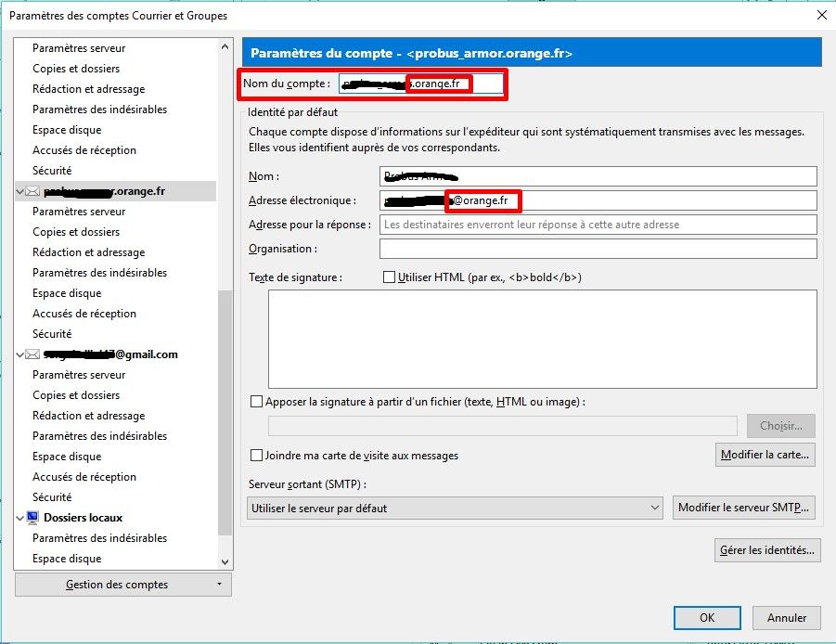Select Sécurité under the gmail account
836x644 pixels.
[x=53, y=496]
